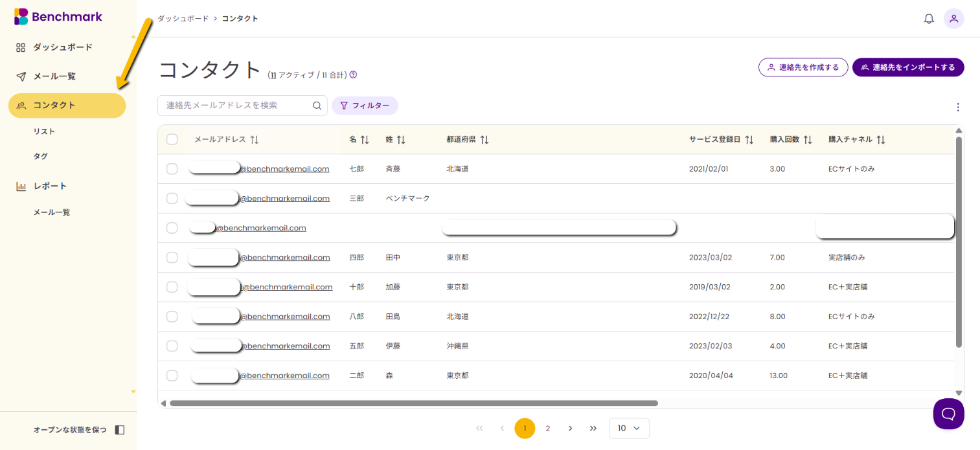The height and width of the screenshot is (450, 980).
Task: Open ダッシュボード in the sidebar
Action: tap(63, 47)
